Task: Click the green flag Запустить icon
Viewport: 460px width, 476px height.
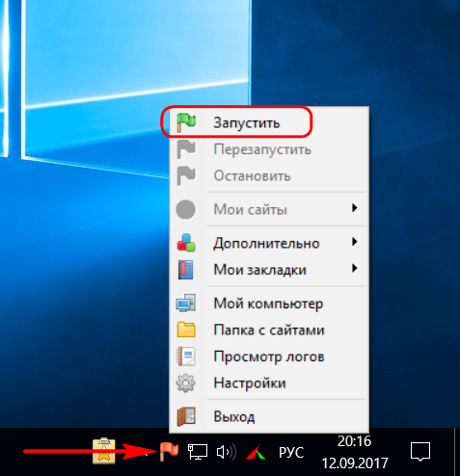Action: point(186,122)
